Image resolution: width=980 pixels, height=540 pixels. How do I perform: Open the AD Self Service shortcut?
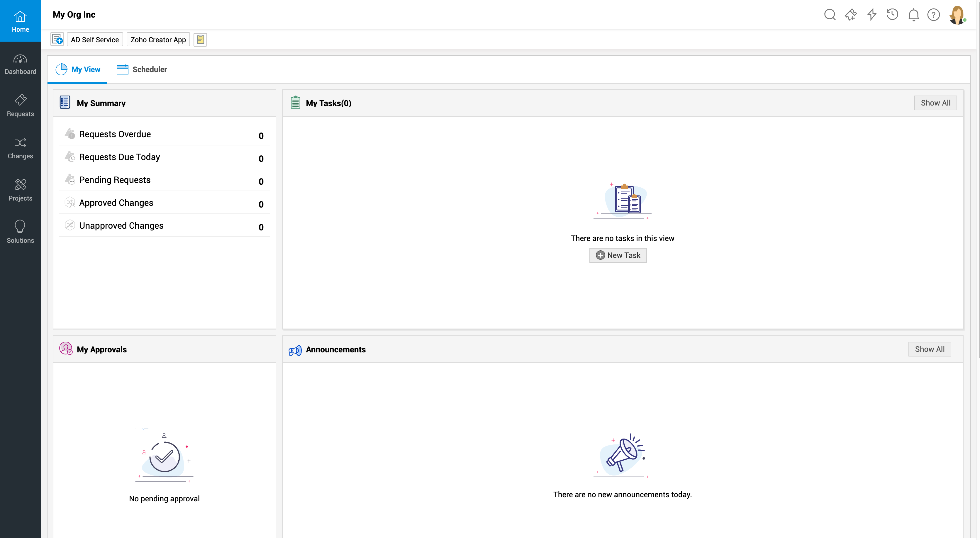95,40
